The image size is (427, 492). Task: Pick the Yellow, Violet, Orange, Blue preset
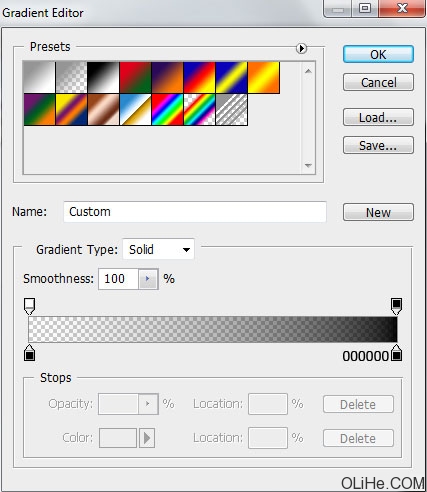tap(71, 110)
